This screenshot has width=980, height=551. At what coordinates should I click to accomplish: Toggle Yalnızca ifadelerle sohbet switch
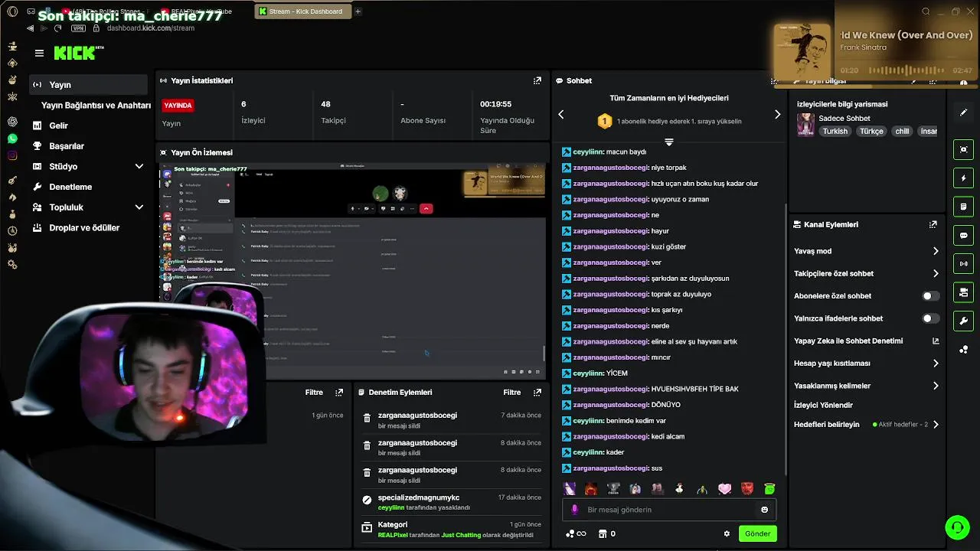929,318
